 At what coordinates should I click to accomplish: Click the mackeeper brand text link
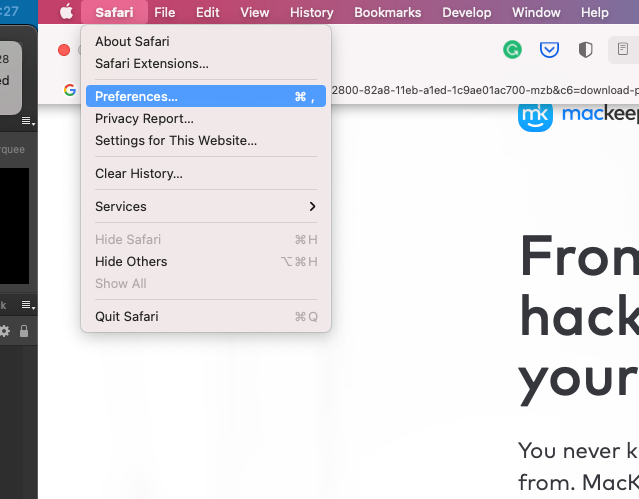coord(600,113)
